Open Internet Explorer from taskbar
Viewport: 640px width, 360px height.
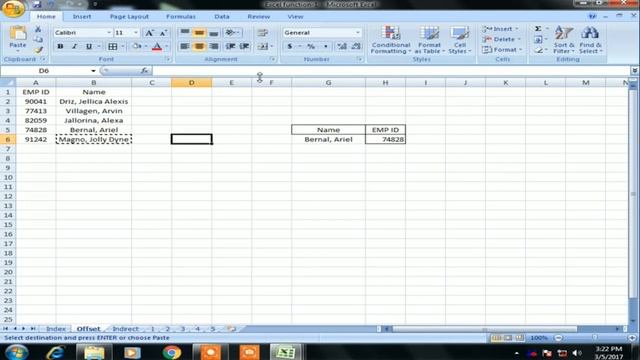[55, 352]
